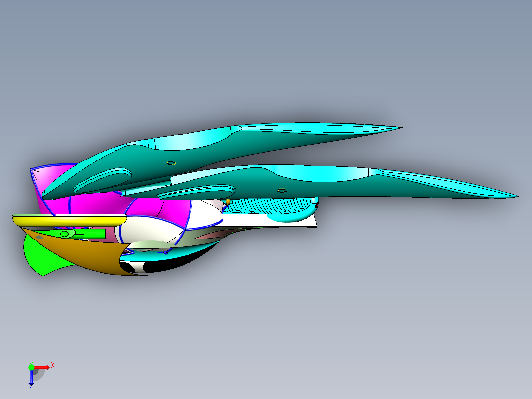The image size is (532, 399).
Task: Select the small orange pin near grid
Action: click(x=228, y=202)
